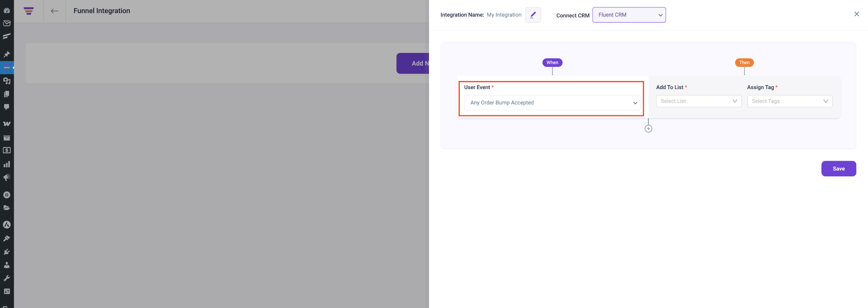Click the User Event label

tap(477, 87)
